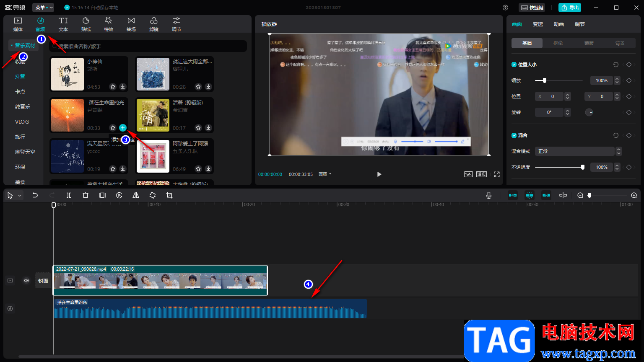Image resolution: width=644 pixels, height=362 pixels.
Task: Click the microphone record voiceover icon
Action: coord(489,195)
